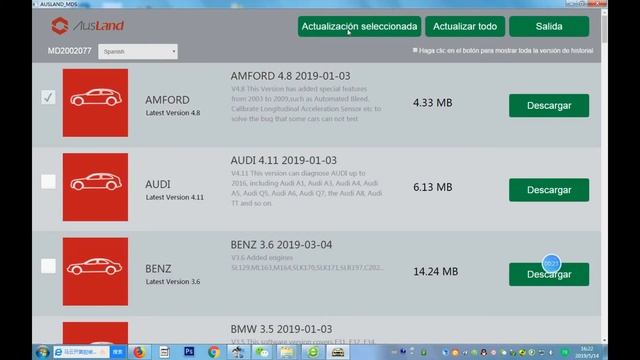The image size is (640, 360).
Task: Click BENZ 3.6 2019-03-04 title
Action: [281, 245]
